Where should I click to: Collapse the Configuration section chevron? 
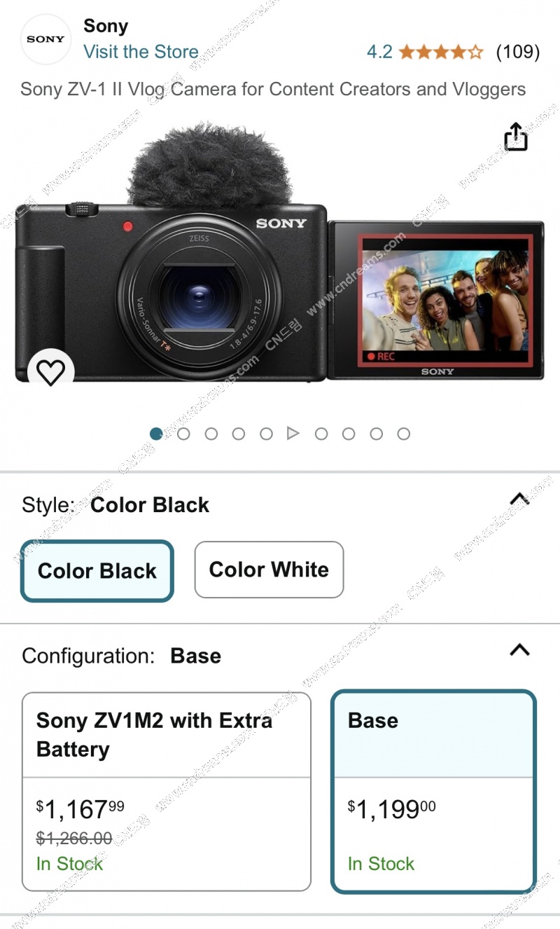click(519, 649)
